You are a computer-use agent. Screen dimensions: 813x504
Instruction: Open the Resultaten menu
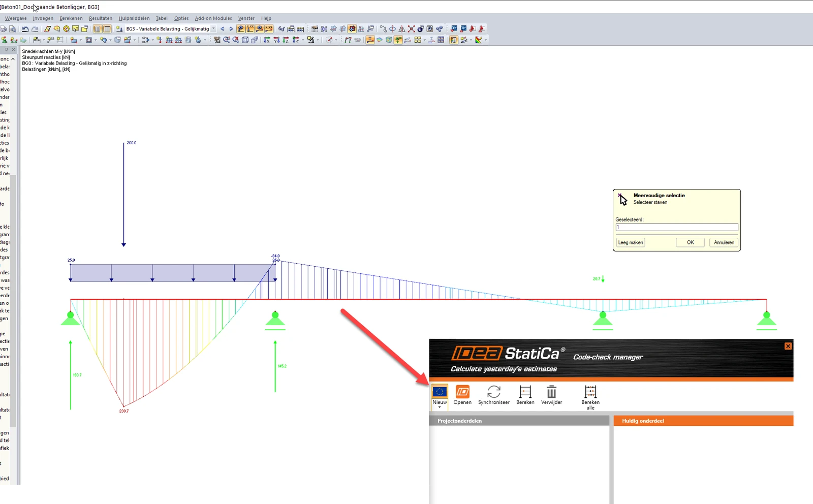tap(101, 18)
